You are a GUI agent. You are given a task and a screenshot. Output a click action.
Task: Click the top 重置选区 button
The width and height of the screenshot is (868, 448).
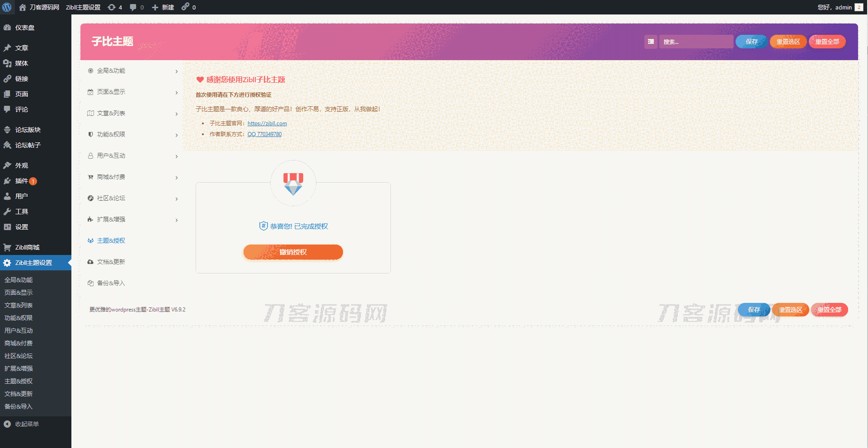(x=788, y=42)
